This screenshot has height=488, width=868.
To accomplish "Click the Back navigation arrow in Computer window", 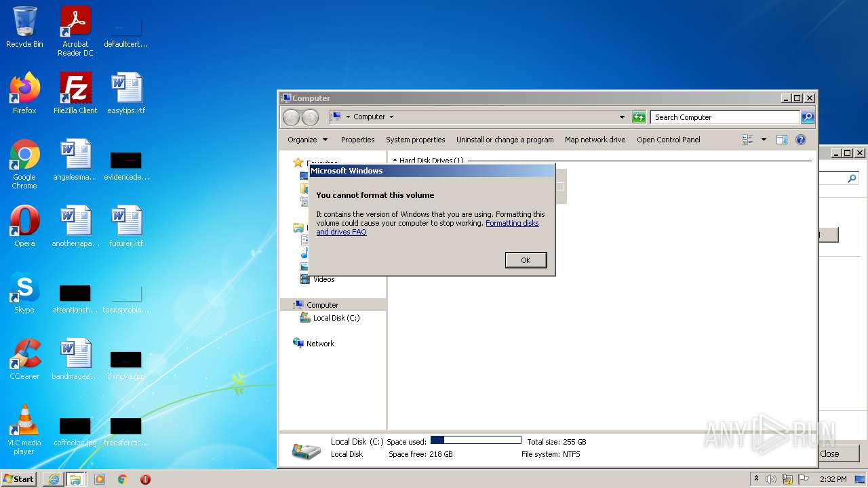I will pos(291,117).
